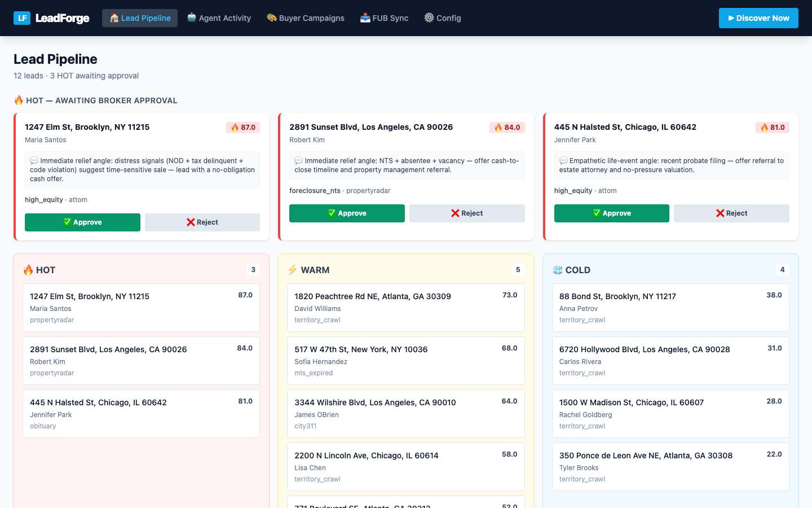
Task: Click the name James OBrien
Action: coord(316,415)
